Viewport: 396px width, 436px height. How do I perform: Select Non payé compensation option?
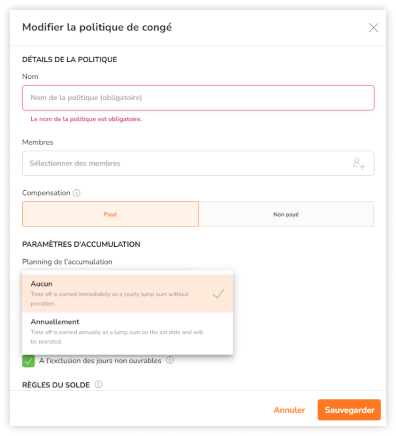[286, 214]
